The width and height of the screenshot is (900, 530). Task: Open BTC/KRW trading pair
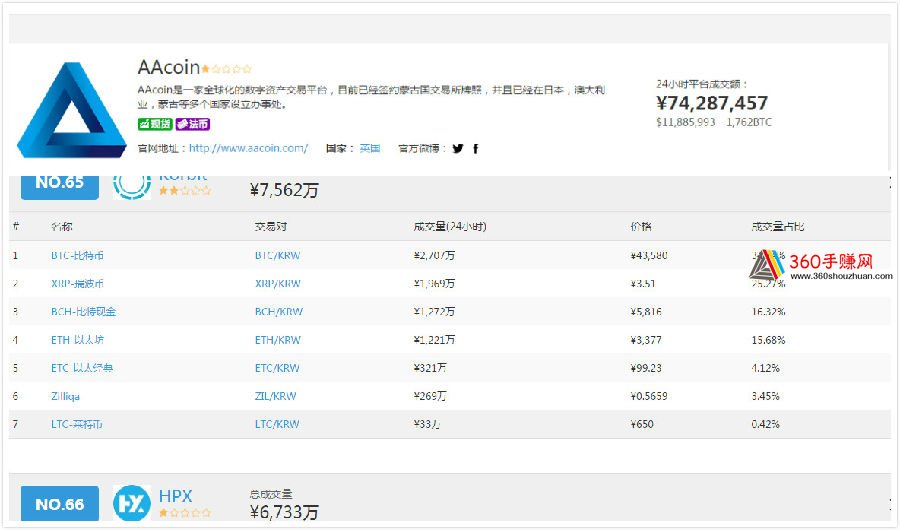click(x=277, y=256)
